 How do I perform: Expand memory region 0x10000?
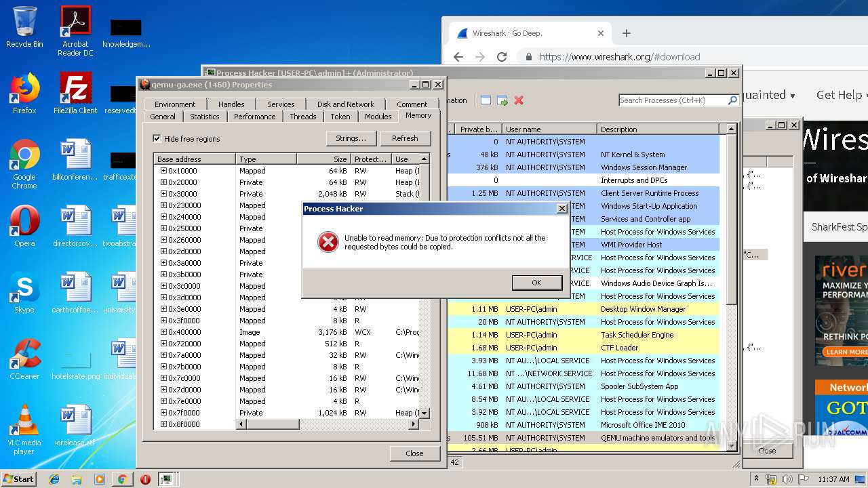[163, 171]
